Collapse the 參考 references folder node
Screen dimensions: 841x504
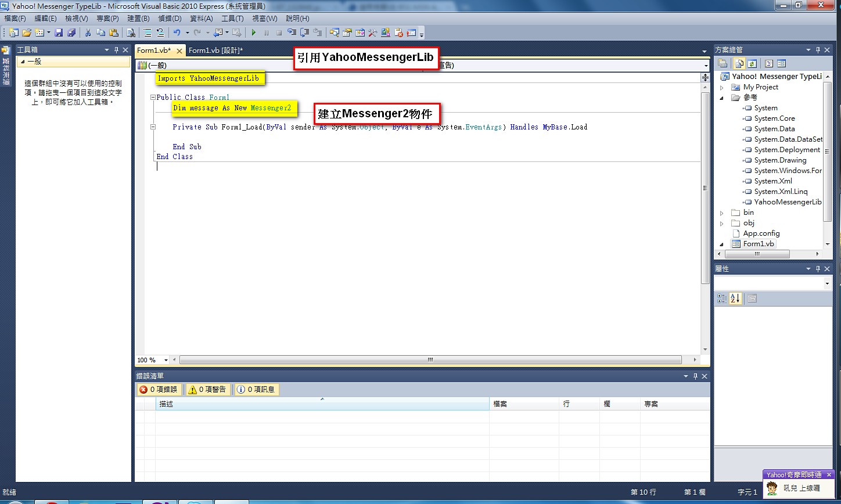tap(722, 98)
